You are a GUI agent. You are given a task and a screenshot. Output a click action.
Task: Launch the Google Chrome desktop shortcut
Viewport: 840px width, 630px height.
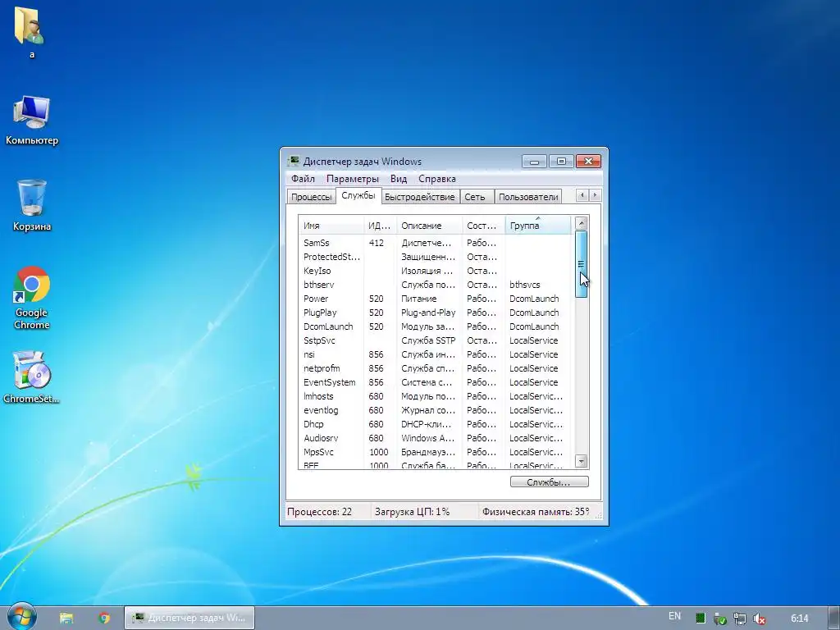click(x=32, y=298)
